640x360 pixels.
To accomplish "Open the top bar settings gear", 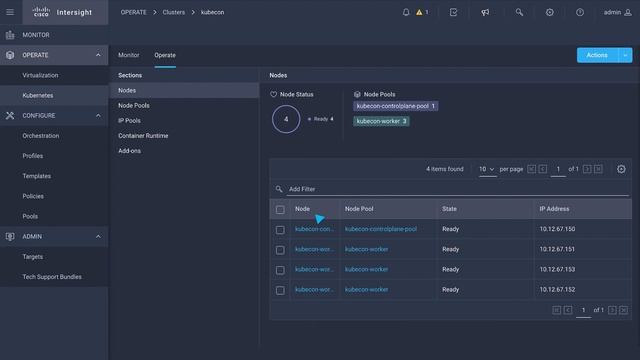I will [550, 12].
